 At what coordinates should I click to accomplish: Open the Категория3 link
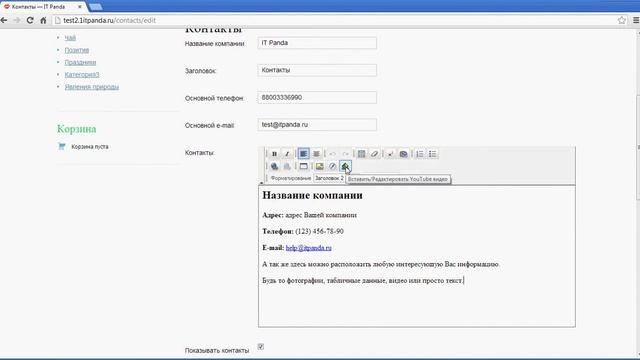(82, 74)
